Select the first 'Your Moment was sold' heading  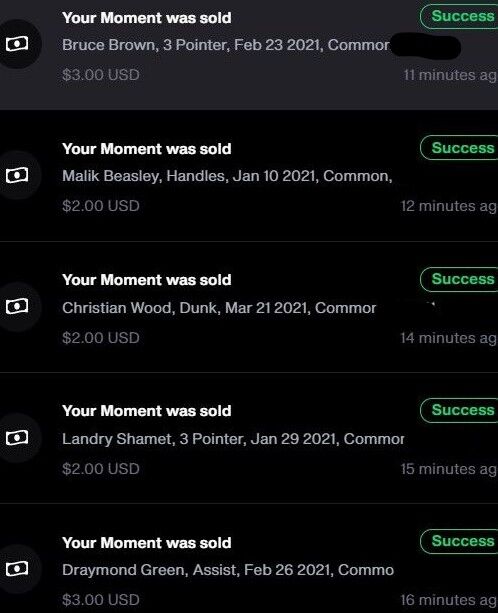pyautogui.click(x=147, y=18)
